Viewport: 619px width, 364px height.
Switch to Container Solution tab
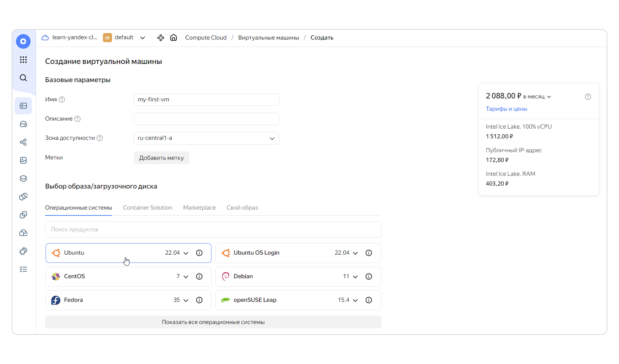(148, 208)
